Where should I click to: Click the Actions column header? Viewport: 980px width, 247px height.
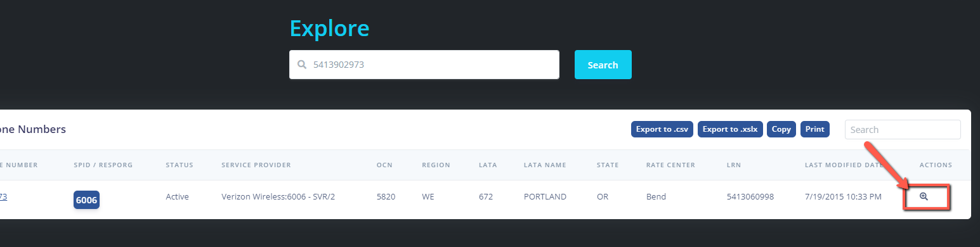pos(936,165)
